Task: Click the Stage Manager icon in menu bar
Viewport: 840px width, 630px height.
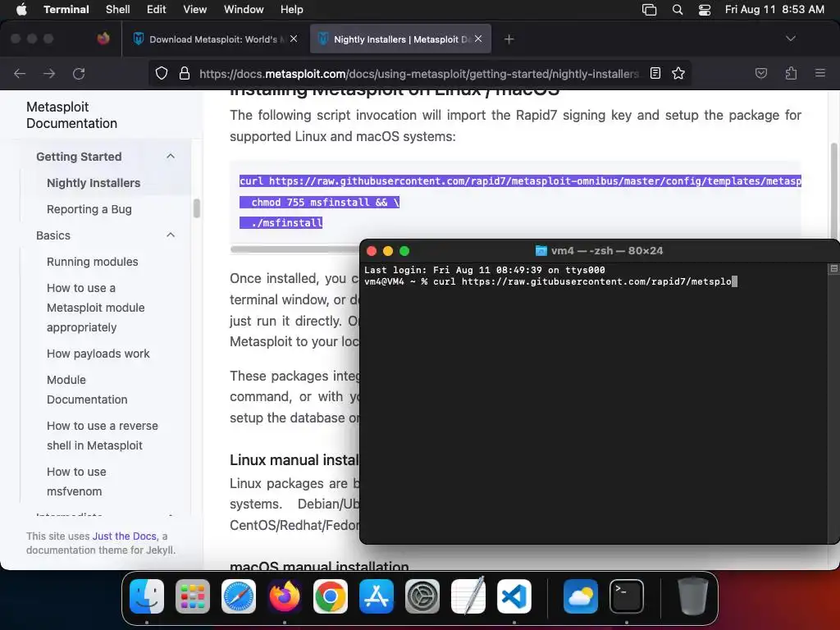Action: tap(650, 10)
